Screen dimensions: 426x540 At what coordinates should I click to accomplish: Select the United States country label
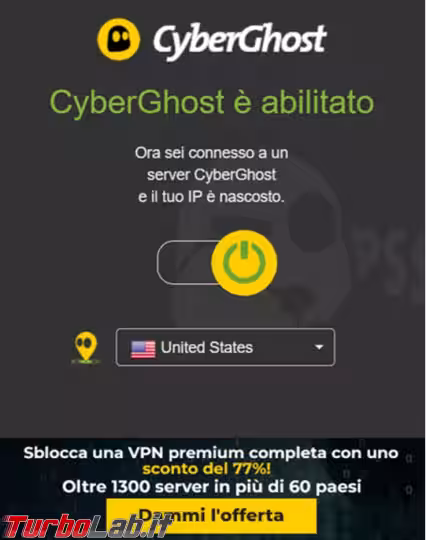[207, 347]
